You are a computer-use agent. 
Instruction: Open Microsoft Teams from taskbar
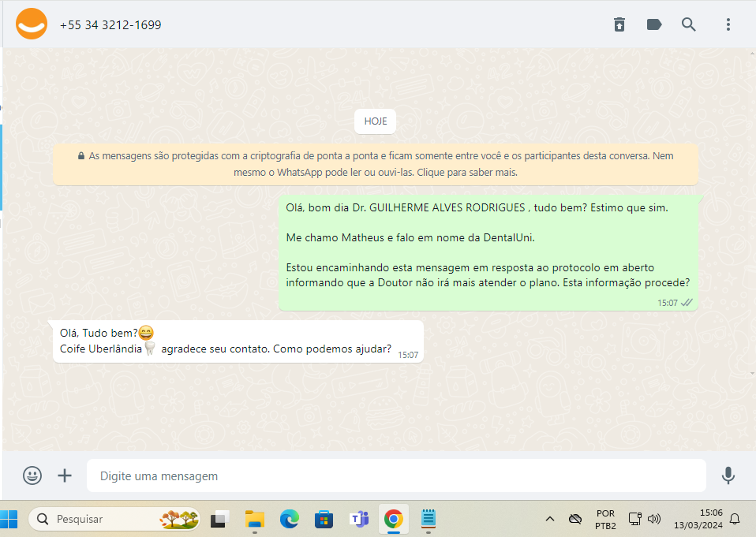tap(359, 519)
